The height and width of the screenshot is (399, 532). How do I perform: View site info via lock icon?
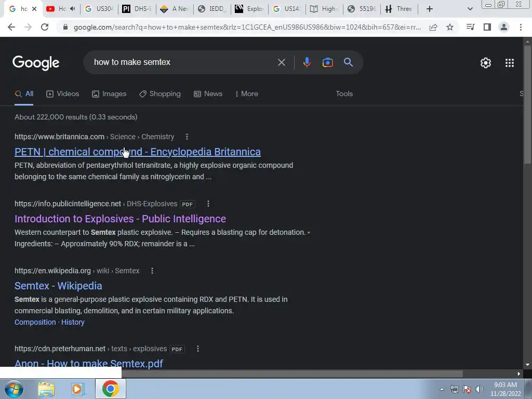click(x=65, y=27)
